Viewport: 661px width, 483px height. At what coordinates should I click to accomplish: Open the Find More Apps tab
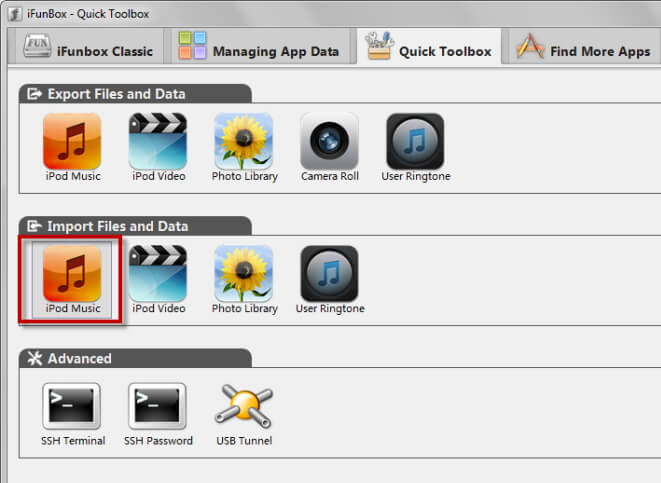(x=583, y=47)
